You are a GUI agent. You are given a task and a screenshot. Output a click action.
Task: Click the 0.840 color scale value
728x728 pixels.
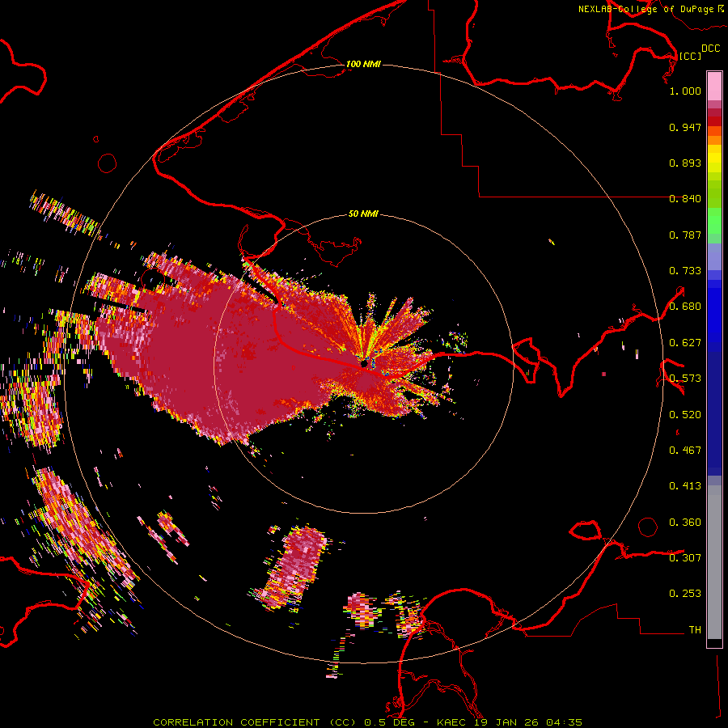(685, 199)
